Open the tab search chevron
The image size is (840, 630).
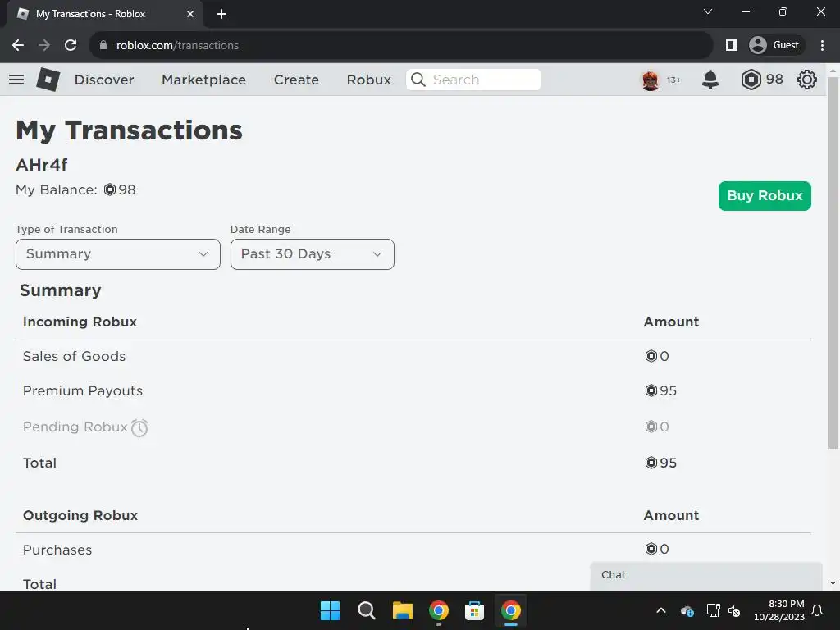(x=708, y=11)
